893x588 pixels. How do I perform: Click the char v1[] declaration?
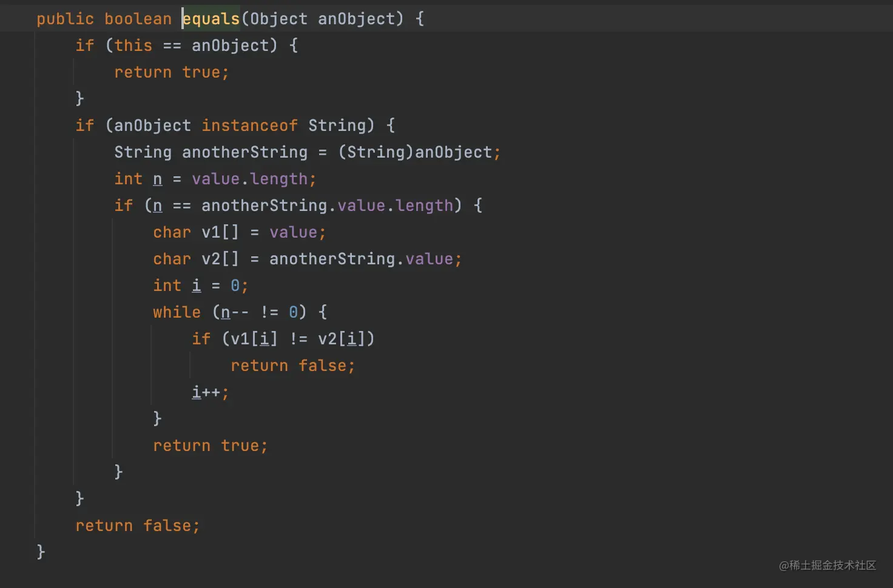tap(197, 232)
